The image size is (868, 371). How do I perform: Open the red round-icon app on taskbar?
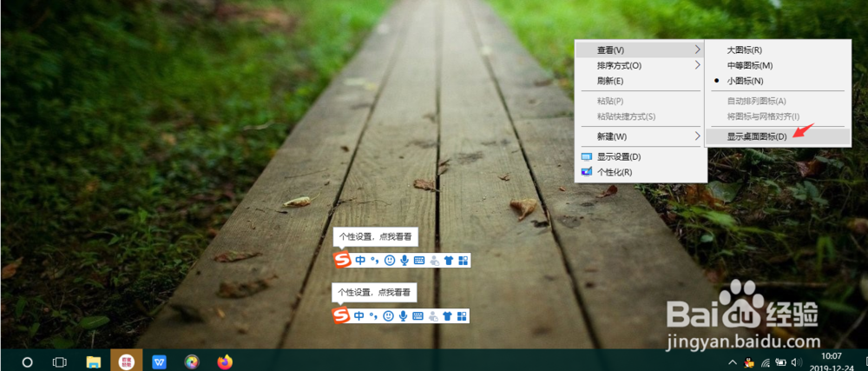tap(126, 362)
